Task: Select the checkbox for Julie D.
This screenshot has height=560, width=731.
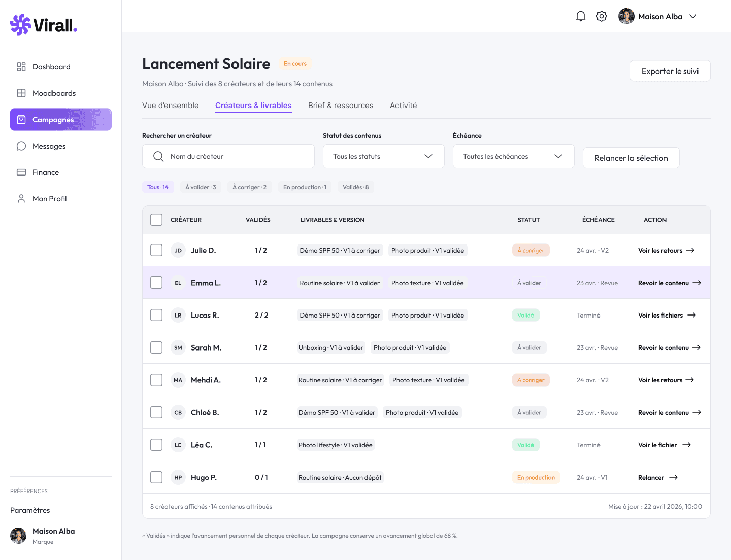Action: (x=156, y=250)
